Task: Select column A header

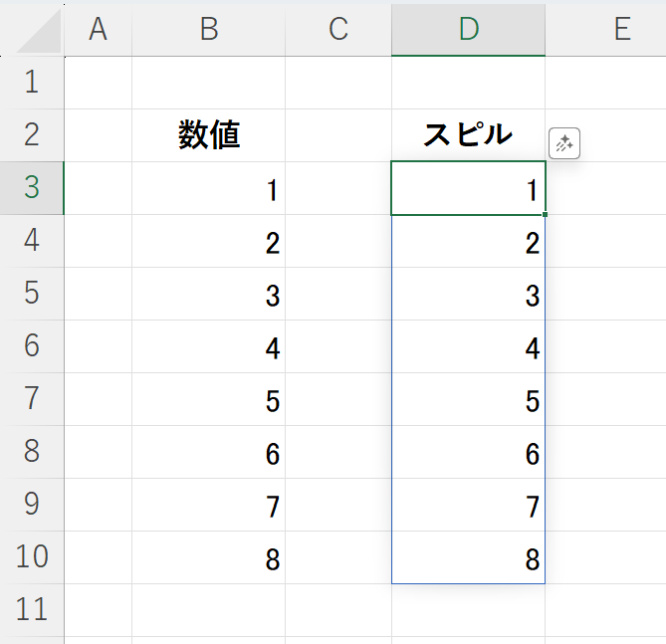Action: pyautogui.click(x=98, y=30)
